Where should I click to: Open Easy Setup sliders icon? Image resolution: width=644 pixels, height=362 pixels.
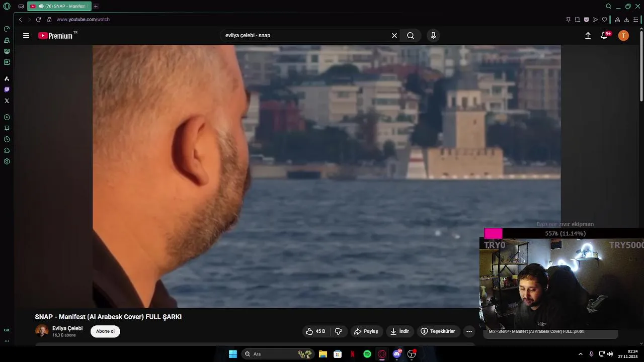coord(636,20)
